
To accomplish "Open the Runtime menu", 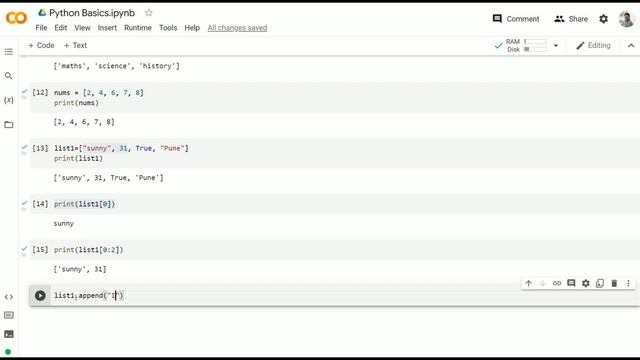I will tap(138, 28).
